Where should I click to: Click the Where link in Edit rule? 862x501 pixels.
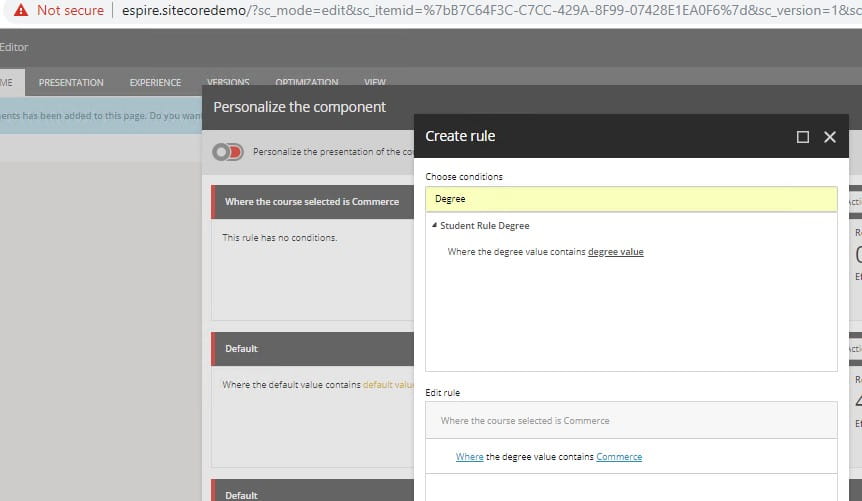pyautogui.click(x=469, y=456)
